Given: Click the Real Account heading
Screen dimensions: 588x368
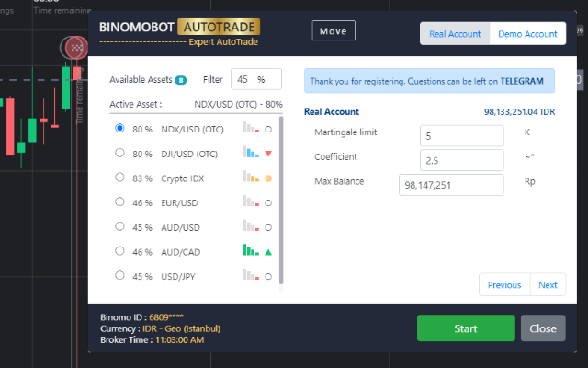Looking at the screenshot, I should [x=332, y=112].
